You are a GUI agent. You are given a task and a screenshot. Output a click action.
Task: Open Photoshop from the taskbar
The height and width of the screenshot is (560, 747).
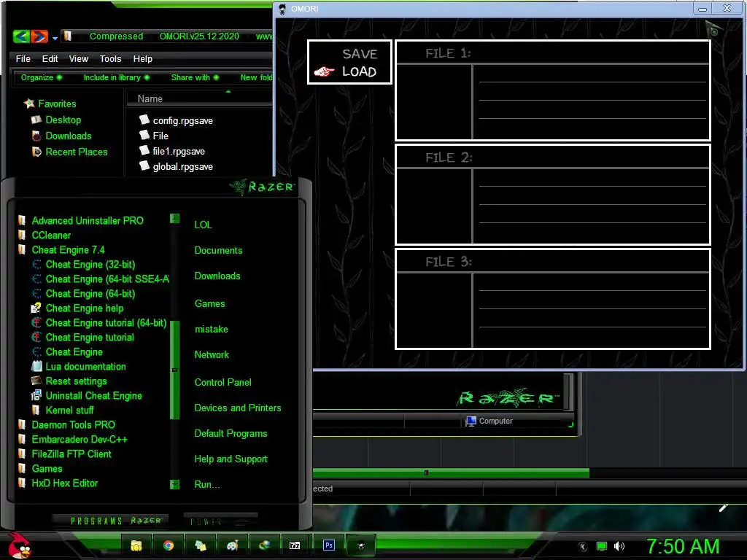click(x=328, y=545)
